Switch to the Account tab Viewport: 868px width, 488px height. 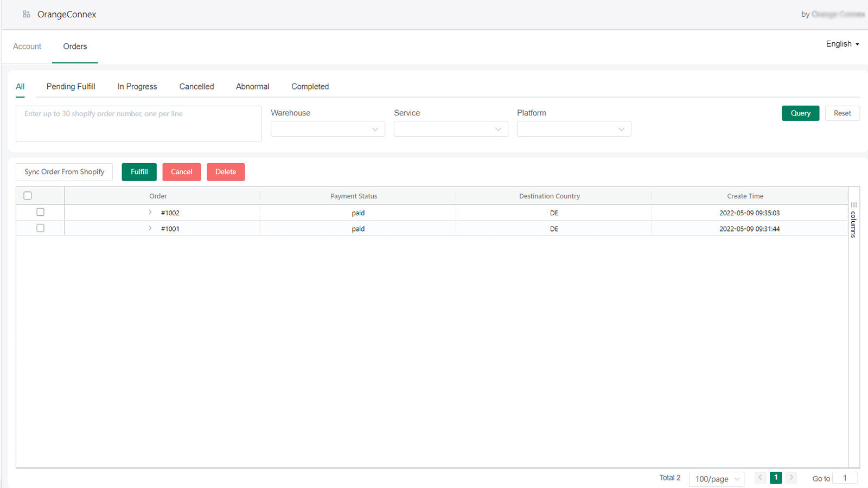(27, 47)
